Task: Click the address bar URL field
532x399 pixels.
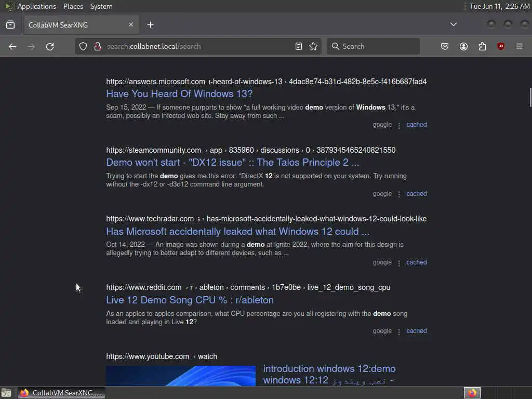Action: (x=197, y=46)
